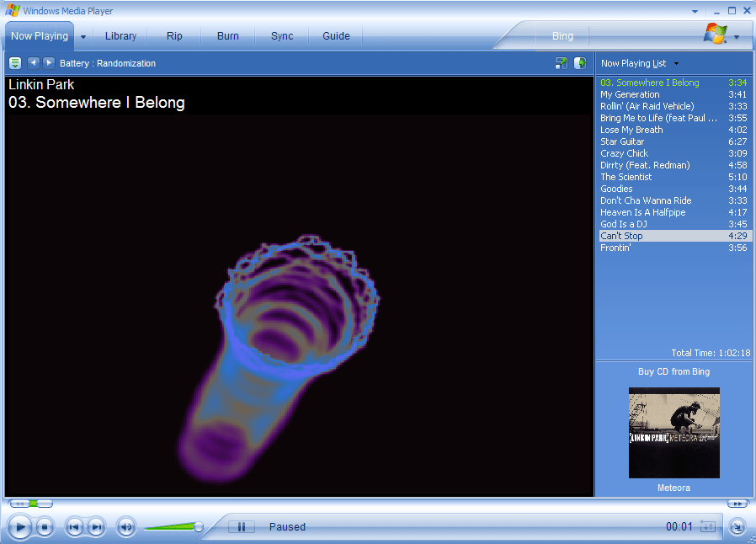Switch to the Library tab
Viewport: 756px width, 544px height.
point(120,36)
